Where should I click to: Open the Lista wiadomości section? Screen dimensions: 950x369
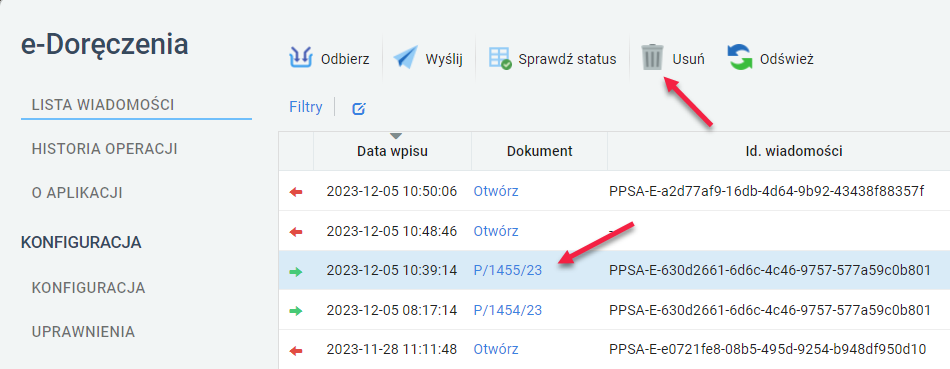coord(103,105)
